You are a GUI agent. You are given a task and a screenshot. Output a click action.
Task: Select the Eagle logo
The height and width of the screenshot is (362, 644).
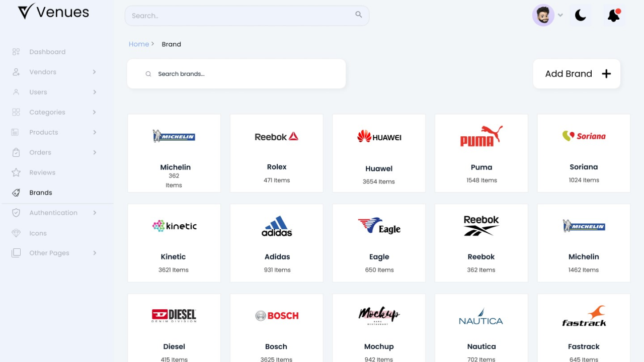[379, 226]
